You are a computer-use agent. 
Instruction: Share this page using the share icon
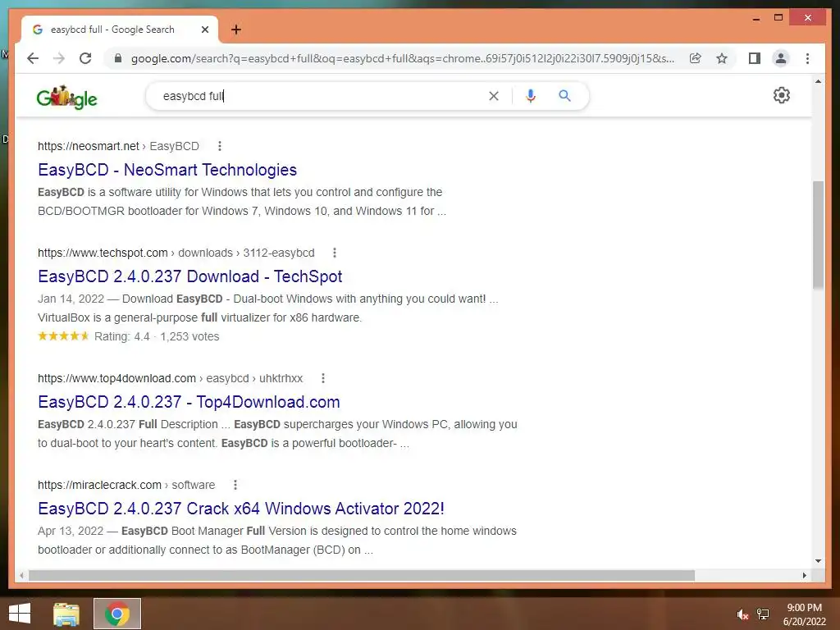tap(696, 58)
